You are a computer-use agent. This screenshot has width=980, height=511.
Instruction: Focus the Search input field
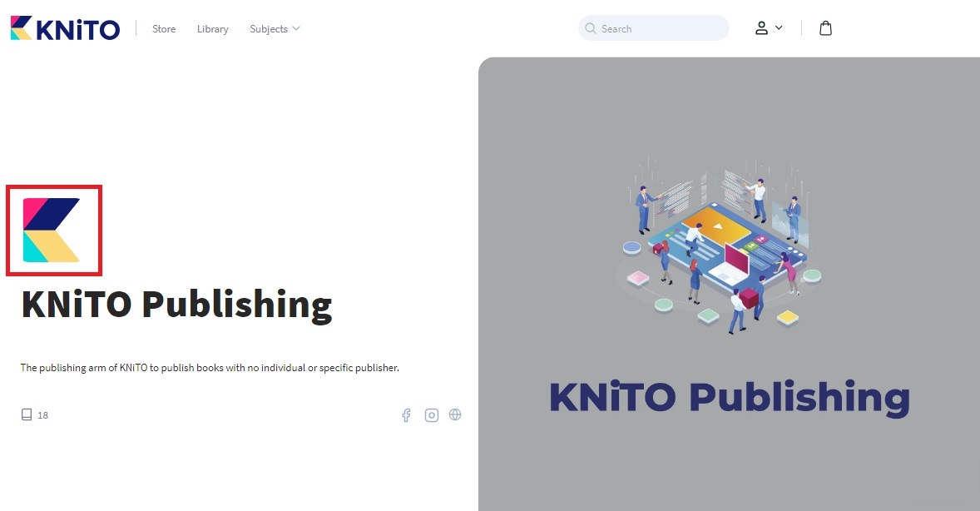pos(661,28)
